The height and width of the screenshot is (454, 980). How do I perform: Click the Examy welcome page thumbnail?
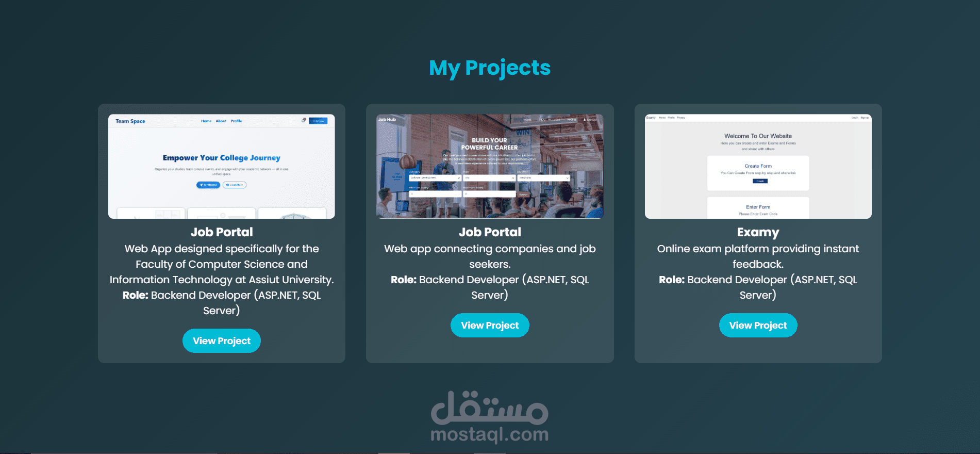click(758, 166)
